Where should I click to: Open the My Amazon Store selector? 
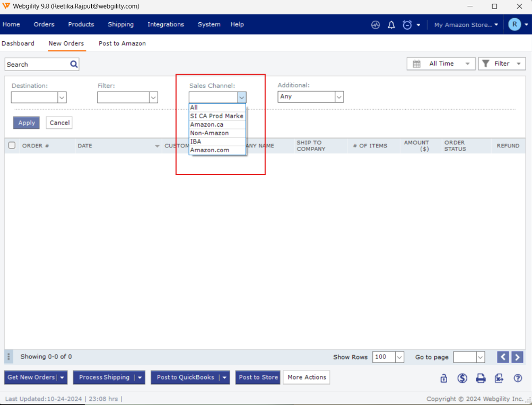(x=466, y=25)
